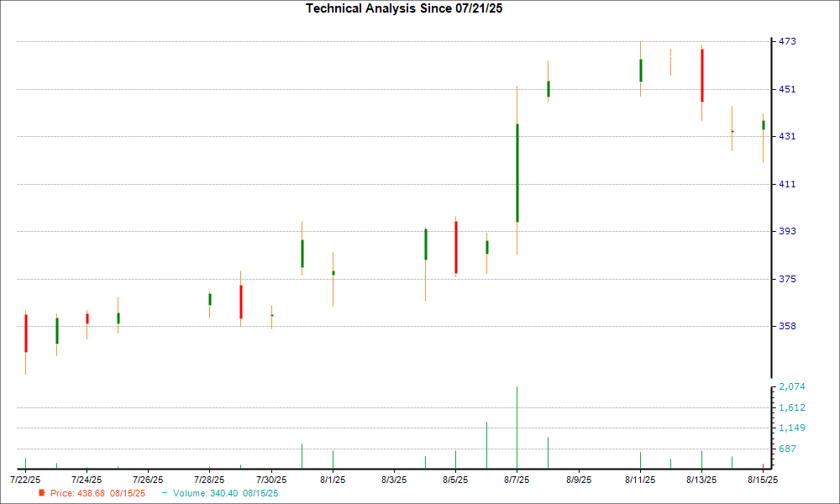
Task: Select the red candlestick above 8/5/25
Action: coord(456,248)
